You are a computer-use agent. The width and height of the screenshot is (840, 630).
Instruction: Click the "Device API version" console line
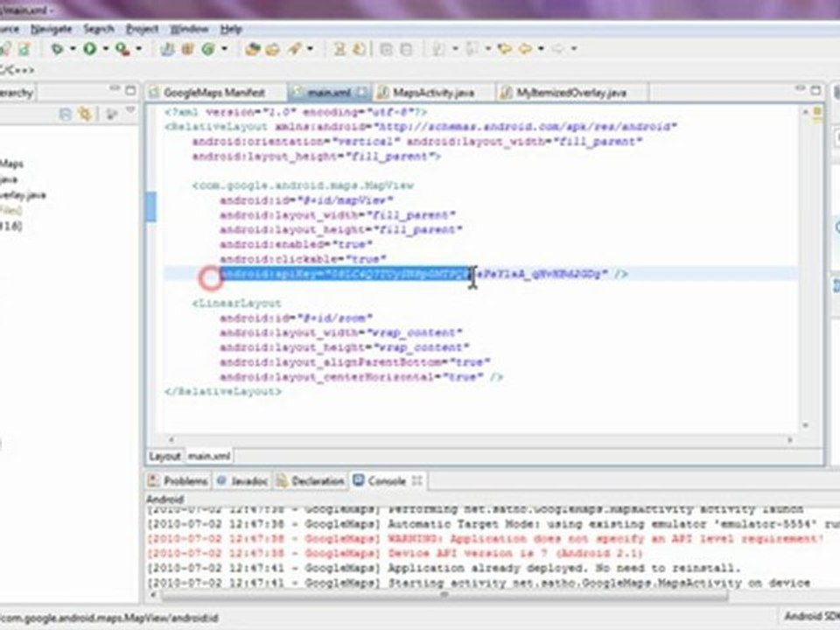click(395, 553)
